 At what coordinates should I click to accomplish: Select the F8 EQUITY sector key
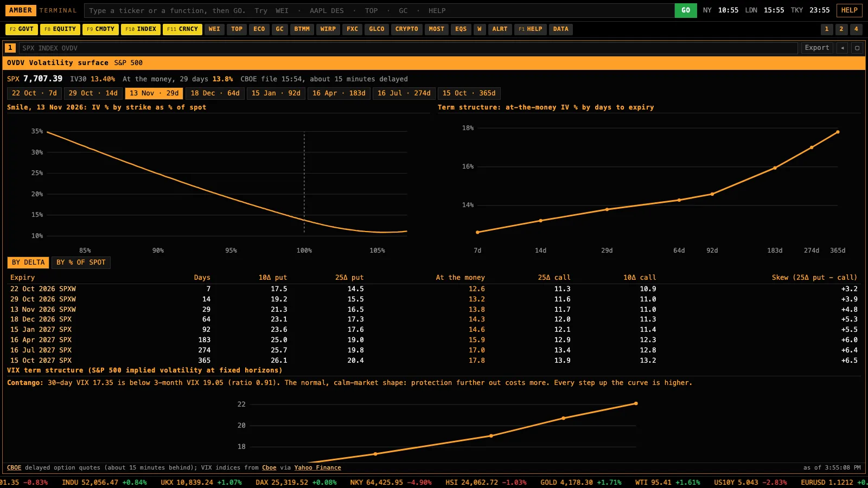(60, 29)
